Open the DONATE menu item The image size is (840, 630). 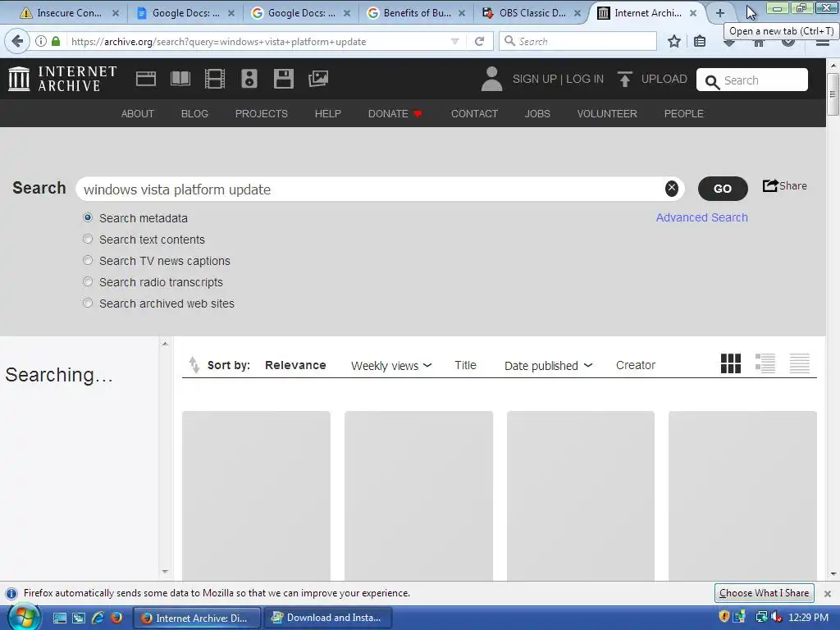coord(395,113)
